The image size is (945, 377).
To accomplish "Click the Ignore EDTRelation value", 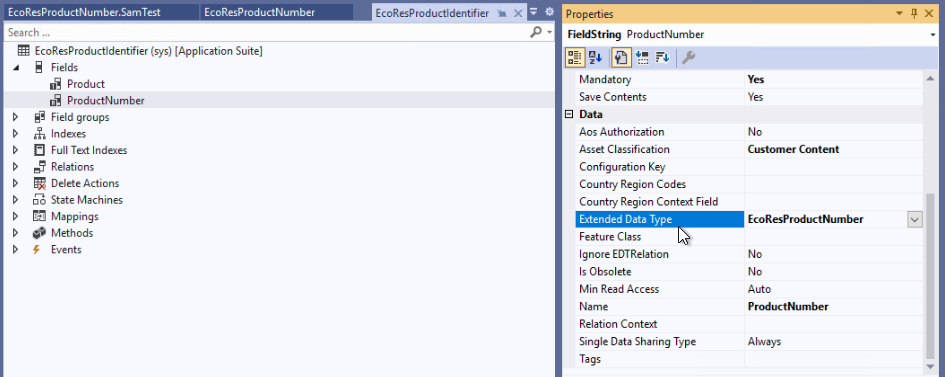I will 834,254.
